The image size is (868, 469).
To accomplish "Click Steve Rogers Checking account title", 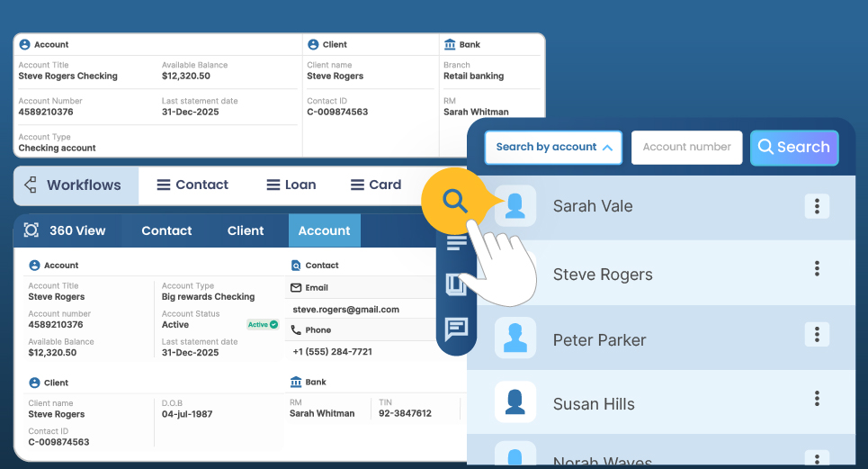I will [68, 76].
